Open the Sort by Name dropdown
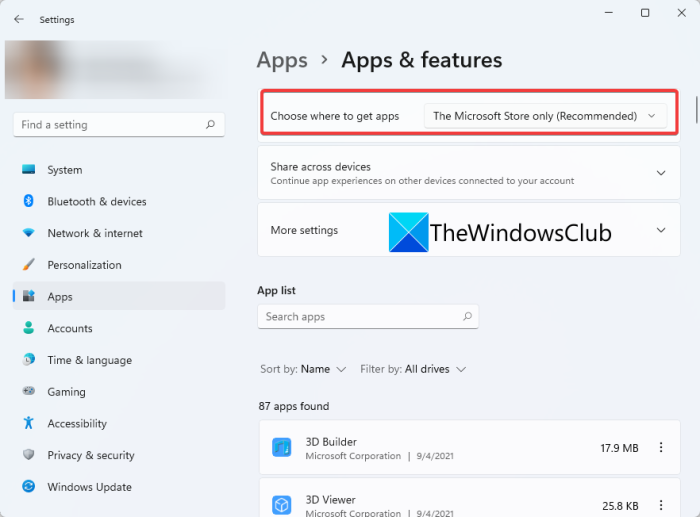The height and width of the screenshot is (517, 700). pyautogui.click(x=304, y=369)
